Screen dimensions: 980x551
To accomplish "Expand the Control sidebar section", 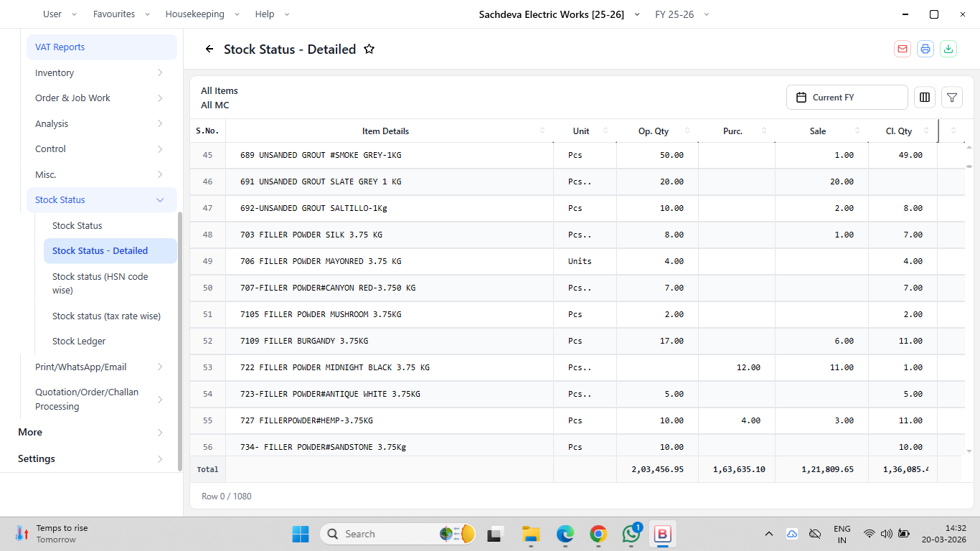I will 102,149.
